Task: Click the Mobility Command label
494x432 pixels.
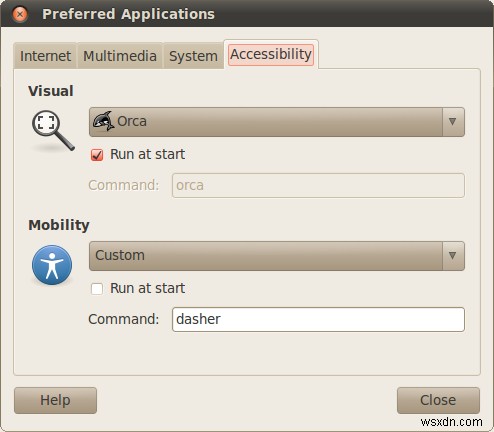Action: pyautogui.click(x=124, y=319)
